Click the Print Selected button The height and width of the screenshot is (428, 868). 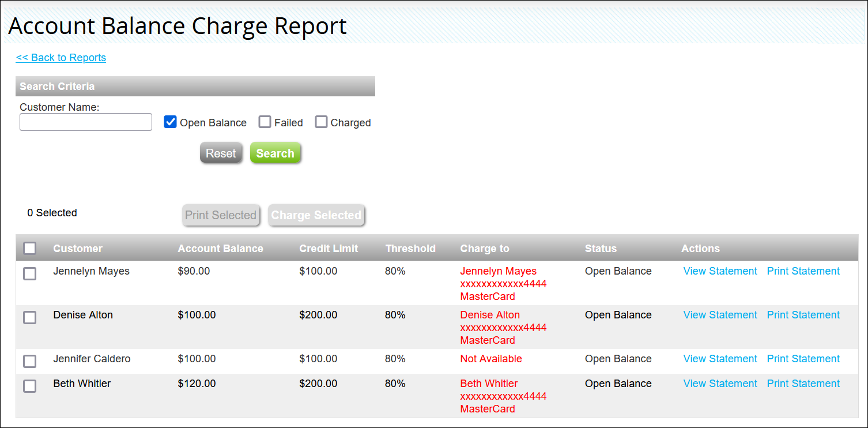point(221,215)
